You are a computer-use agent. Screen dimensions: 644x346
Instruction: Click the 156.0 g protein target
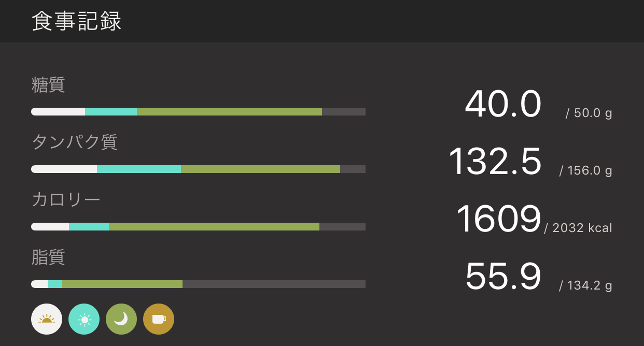click(586, 170)
